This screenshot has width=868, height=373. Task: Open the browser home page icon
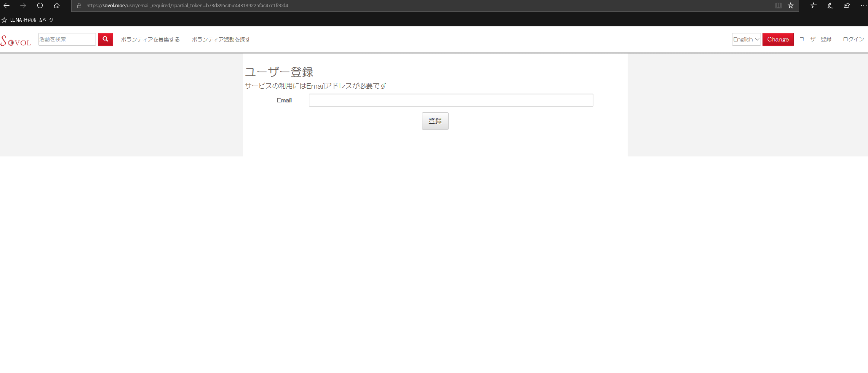(x=57, y=5)
